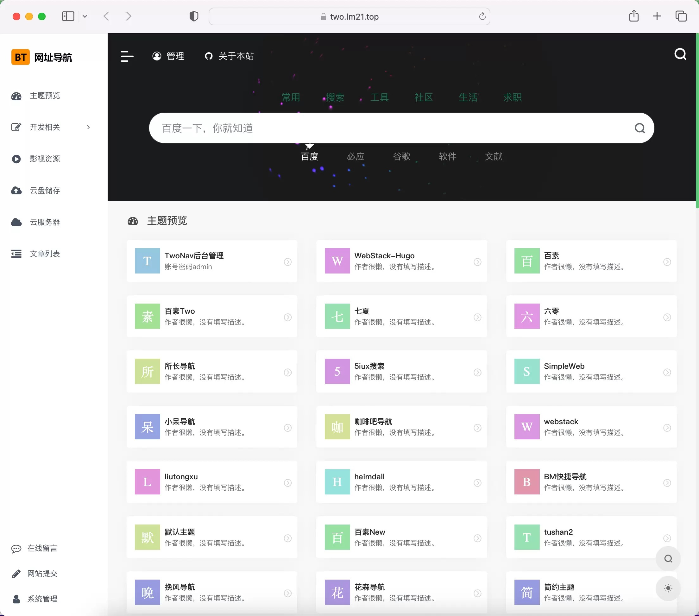Viewport: 699px width, 616px height.
Task: Click the 在线留言 chat bubble icon
Action: (x=16, y=549)
